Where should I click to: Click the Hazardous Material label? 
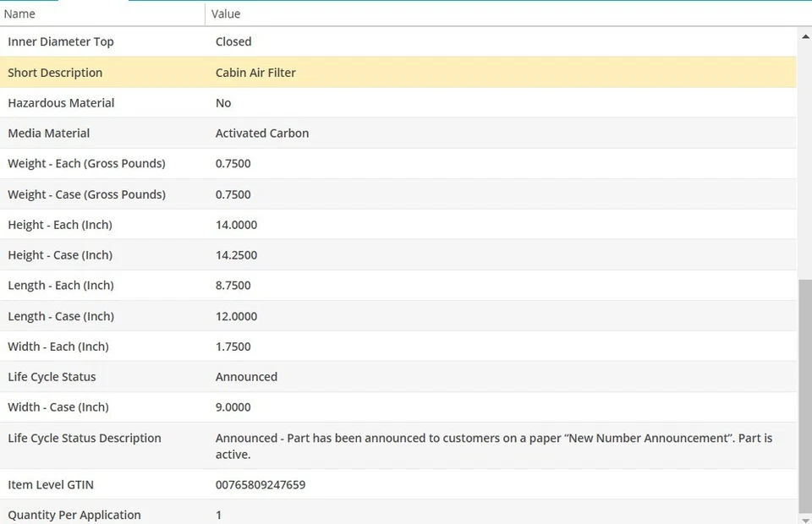point(61,103)
